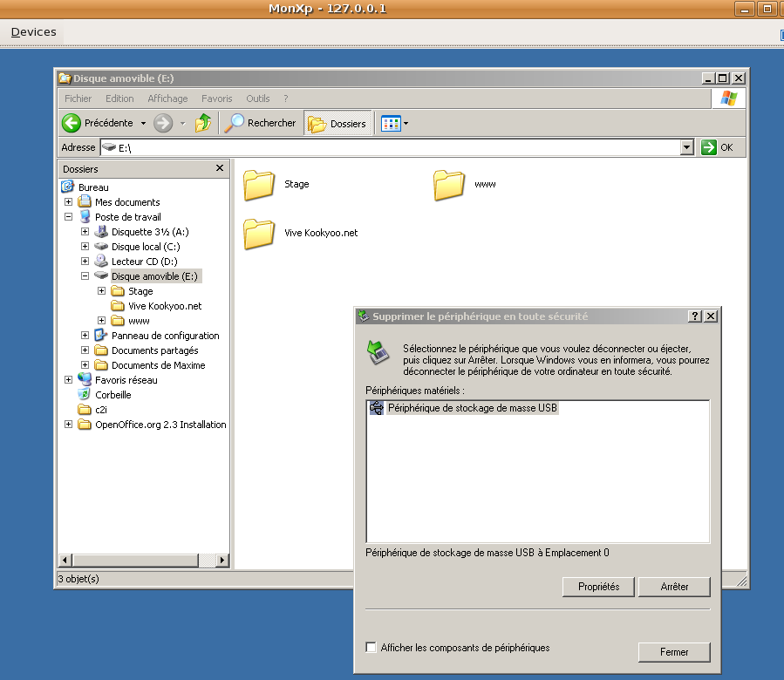Screen dimensions: 784x680
Task: Open Rechercher magnifier search
Action: (260, 123)
